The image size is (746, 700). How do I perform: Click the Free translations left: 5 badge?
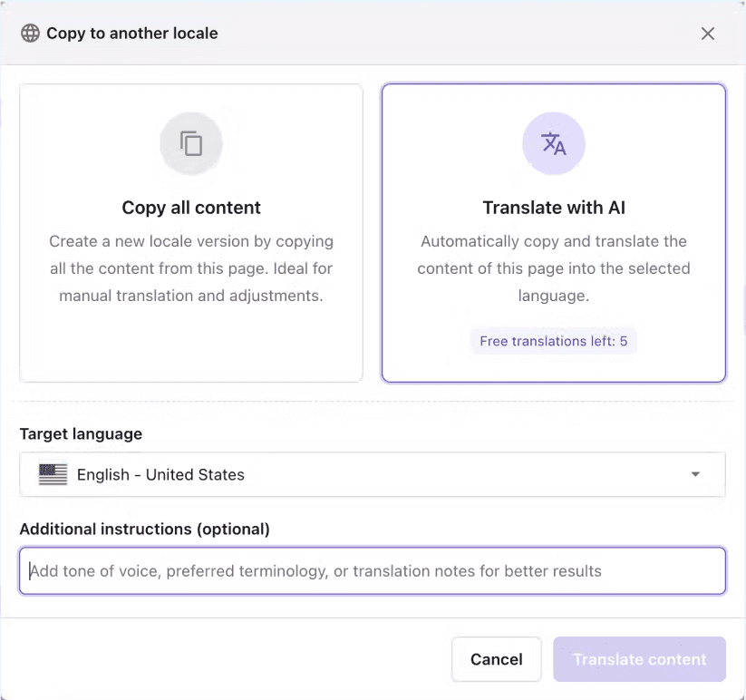(x=554, y=341)
